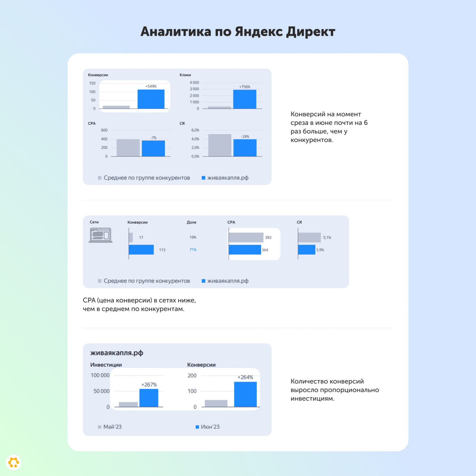
Task: Click the gray CR bar labelled 5,1%
Action: click(309, 237)
